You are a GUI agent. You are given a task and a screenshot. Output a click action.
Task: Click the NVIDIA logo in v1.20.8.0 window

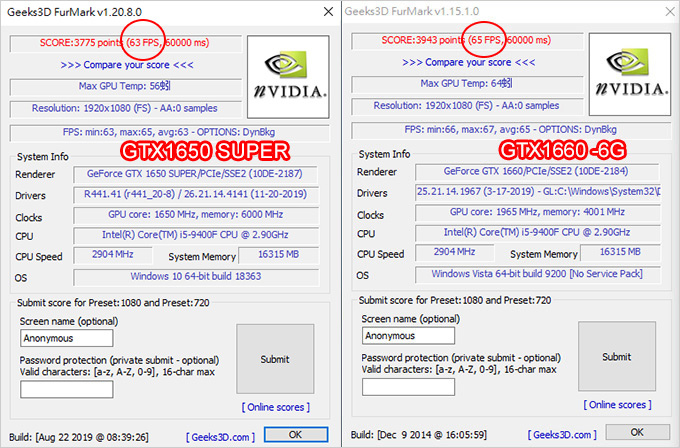pos(288,77)
